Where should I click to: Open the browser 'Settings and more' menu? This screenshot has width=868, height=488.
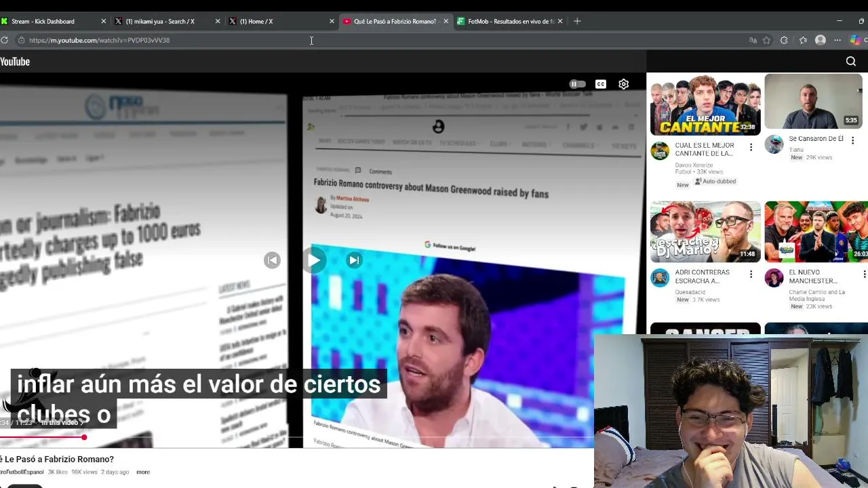click(x=837, y=40)
